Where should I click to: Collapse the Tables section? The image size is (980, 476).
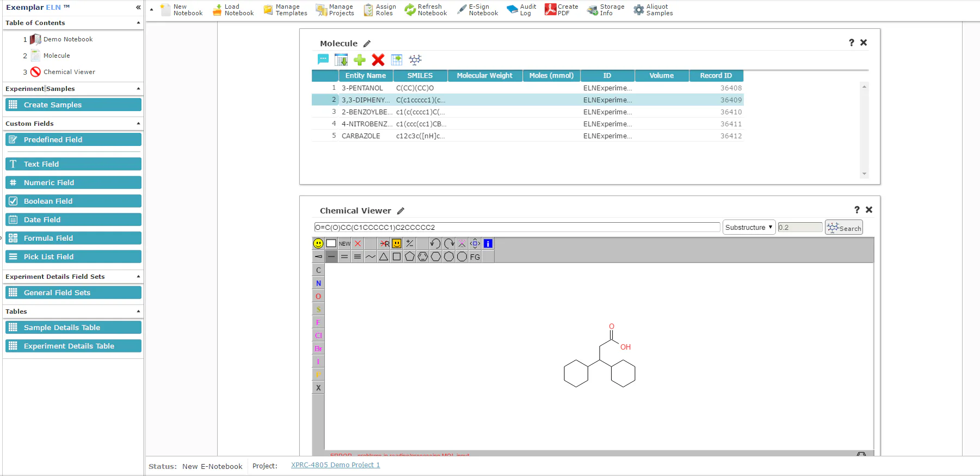pyautogui.click(x=138, y=312)
